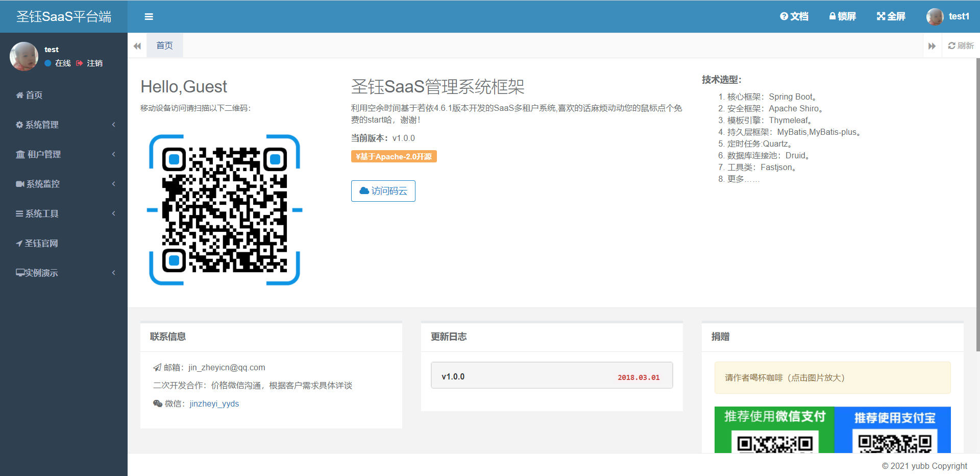Open the 文档 documentation link
This screenshot has height=476, width=980.
[x=794, y=16]
